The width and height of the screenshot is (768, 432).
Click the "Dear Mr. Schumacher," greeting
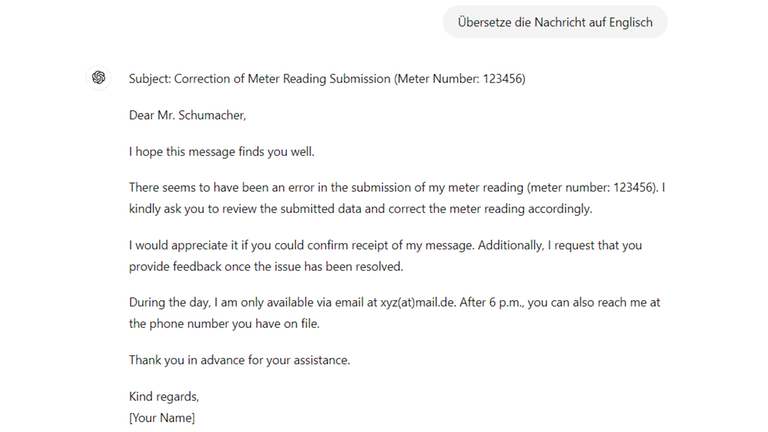point(187,115)
